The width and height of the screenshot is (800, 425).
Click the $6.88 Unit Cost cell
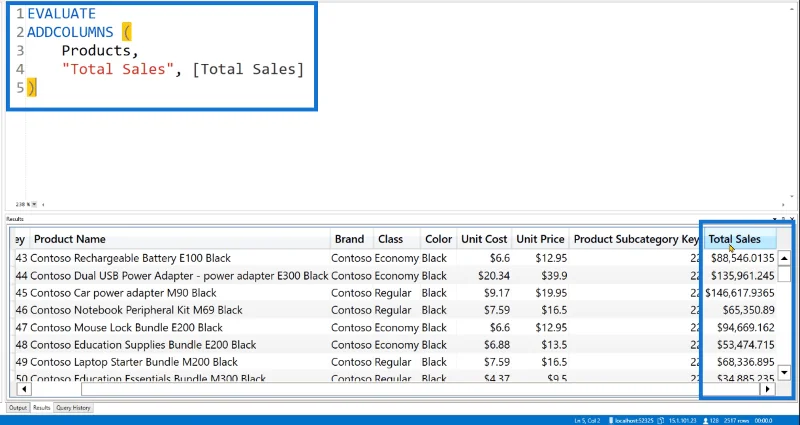[x=496, y=345]
